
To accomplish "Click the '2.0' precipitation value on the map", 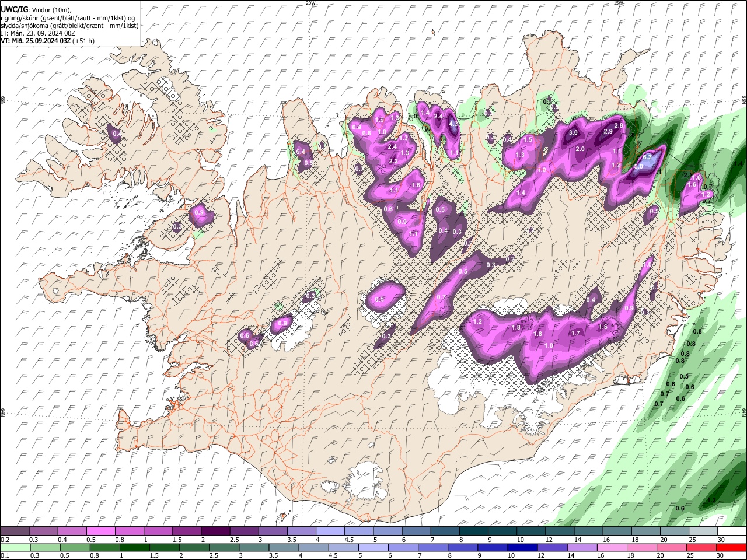I will [580, 149].
